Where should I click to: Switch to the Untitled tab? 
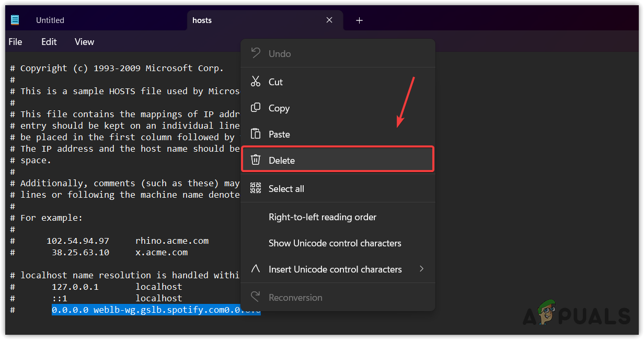[50, 20]
